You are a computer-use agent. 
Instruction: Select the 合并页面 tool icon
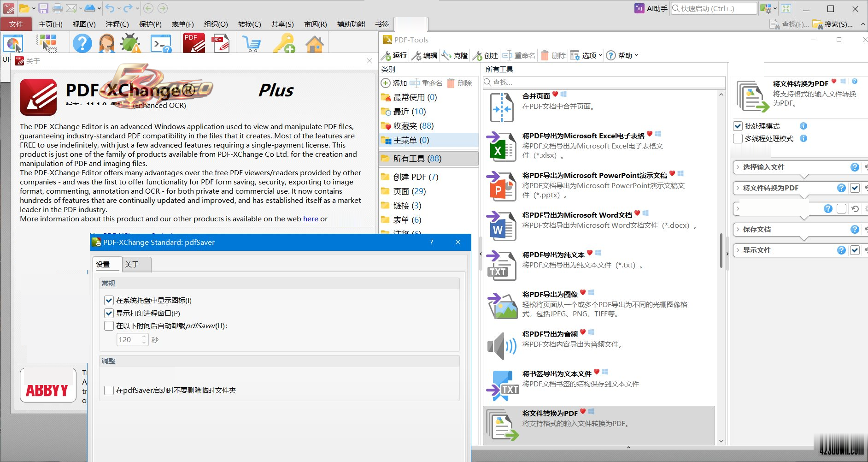[x=501, y=107]
